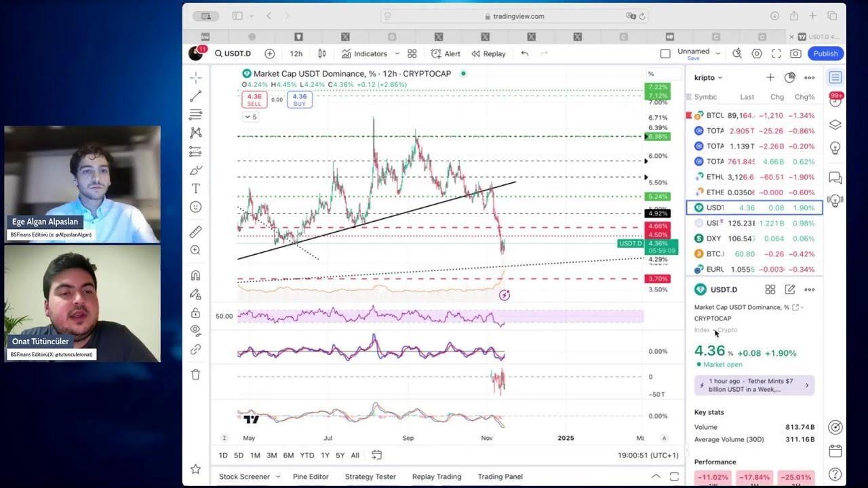The width and height of the screenshot is (868, 488).
Task: Select the brush drawing tool
Action: click(x=195, y=170)
